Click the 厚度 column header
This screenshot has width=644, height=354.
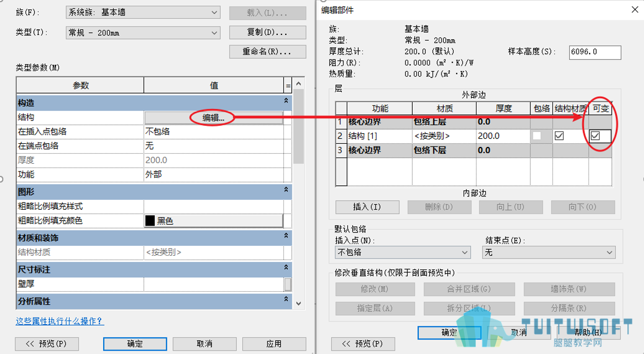tap(504, 108)
